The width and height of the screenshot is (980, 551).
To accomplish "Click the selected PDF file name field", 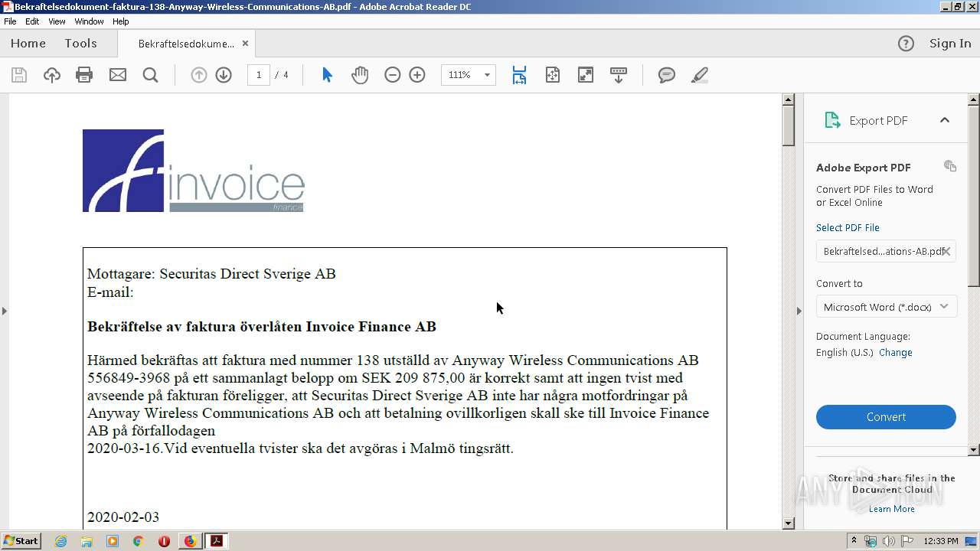I will pyautogui.click(x=886, y=251).
